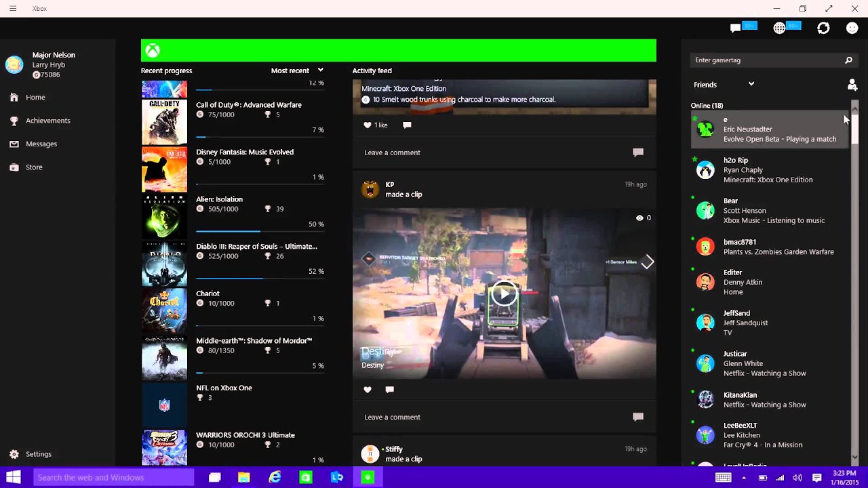Image resolution: width=868 pixels, height=488 pixels.
Task: Select Store in the left navigation
Action: (34, 167)
